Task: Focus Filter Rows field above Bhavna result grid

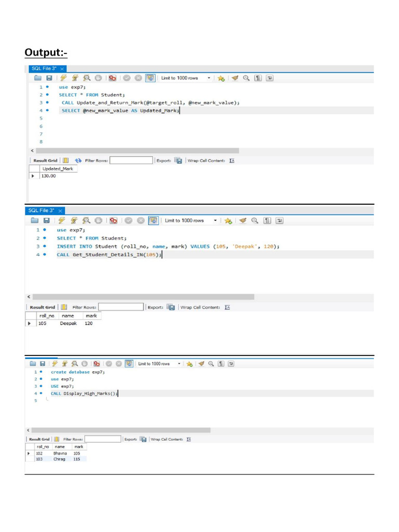Action: point(103,439)
